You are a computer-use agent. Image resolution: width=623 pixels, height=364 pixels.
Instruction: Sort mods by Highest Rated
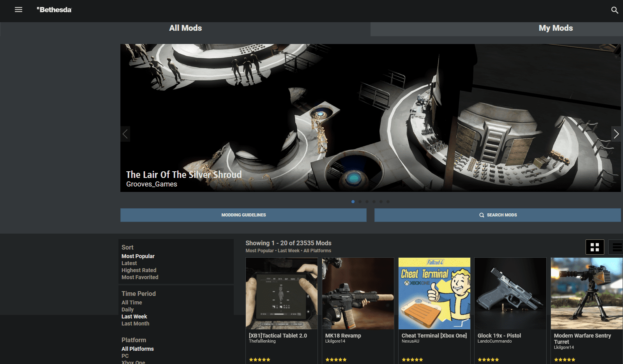[139, 270]
